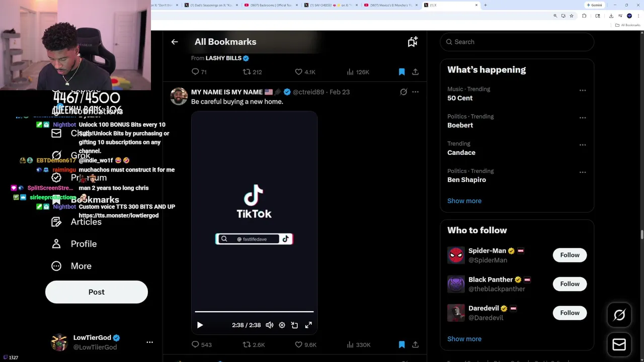Follow Black Panther
644x362 pixels.
[570, 284]
